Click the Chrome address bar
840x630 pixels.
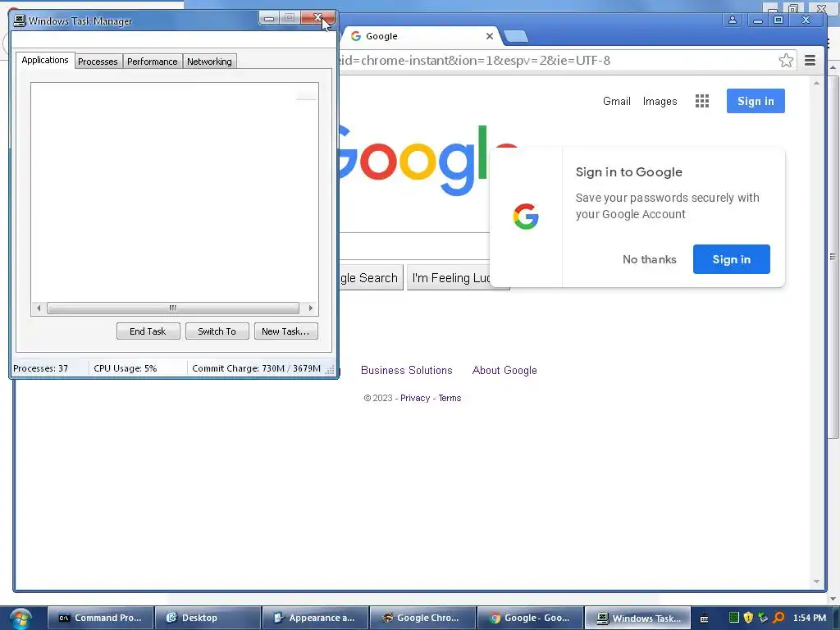point(557,61)
